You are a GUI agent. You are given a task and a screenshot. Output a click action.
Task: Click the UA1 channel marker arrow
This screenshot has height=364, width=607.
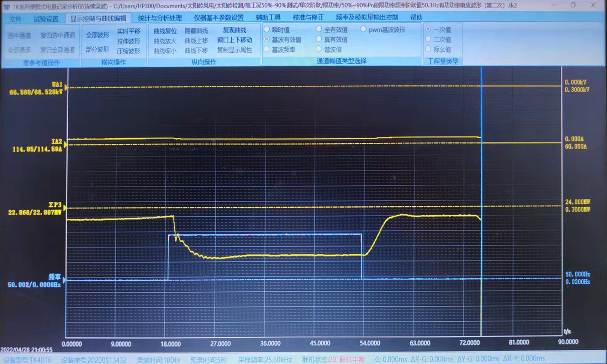click(x=66, y=88)
